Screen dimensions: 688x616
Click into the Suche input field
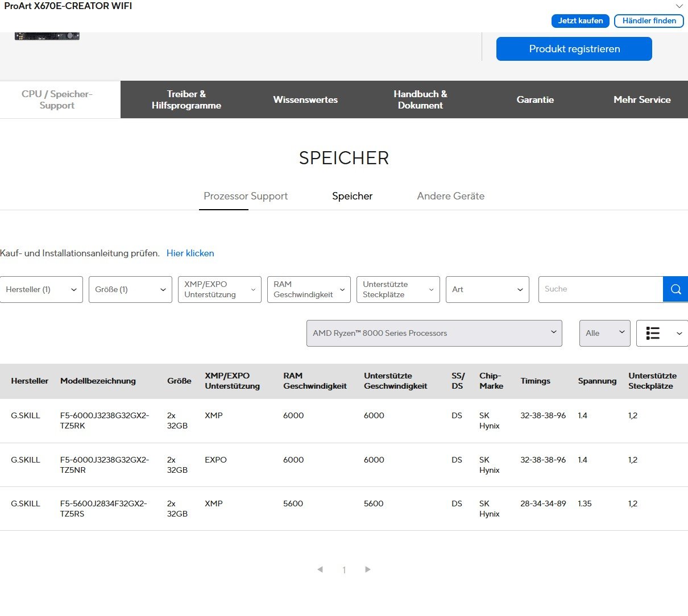600,289
